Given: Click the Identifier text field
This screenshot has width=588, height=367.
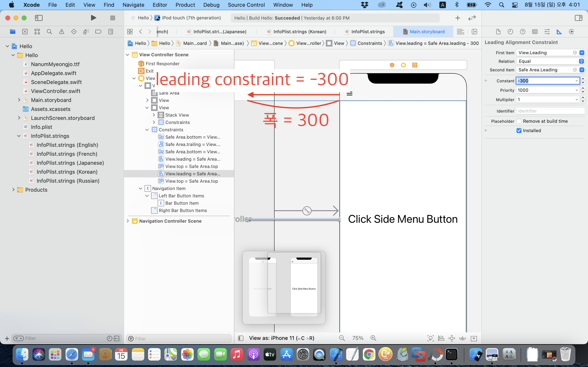Looking at the screenshot, I should click(x=550, y=111).
